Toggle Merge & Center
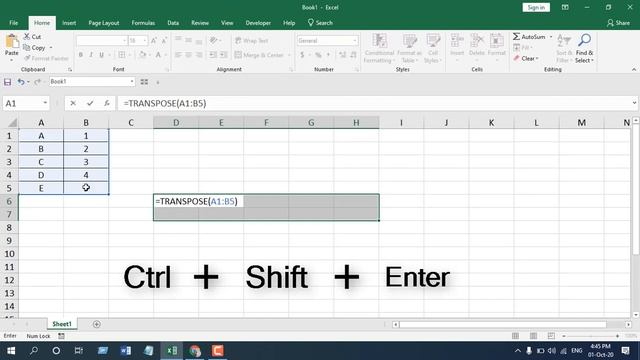640x360 pixels. (259, 55)
